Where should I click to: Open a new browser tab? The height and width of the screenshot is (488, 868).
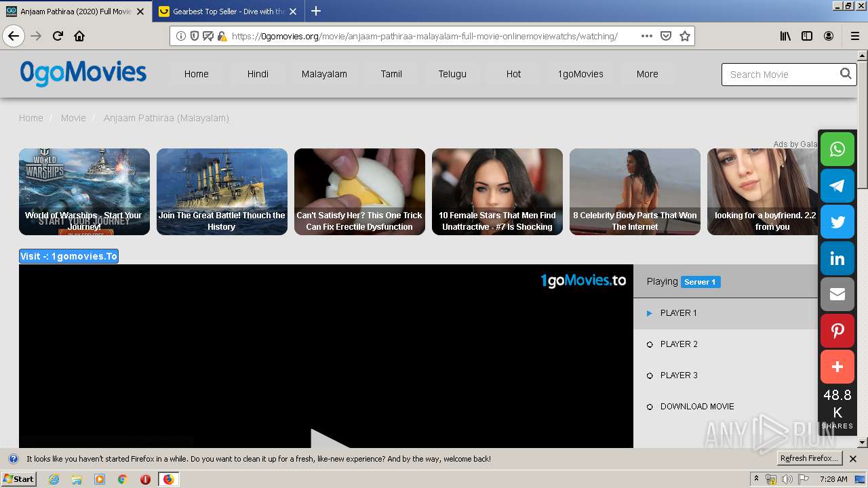point(316,11)
